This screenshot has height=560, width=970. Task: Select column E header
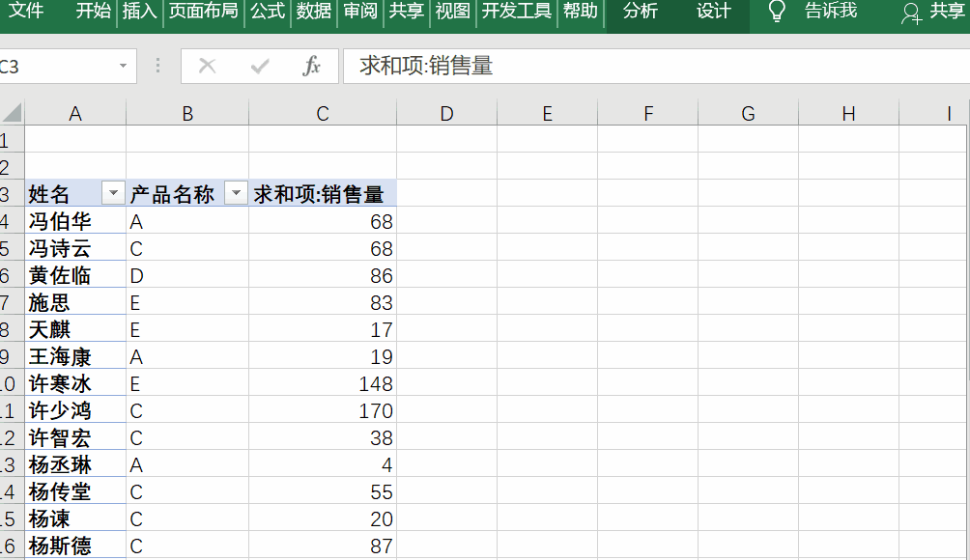coord(547,113)
